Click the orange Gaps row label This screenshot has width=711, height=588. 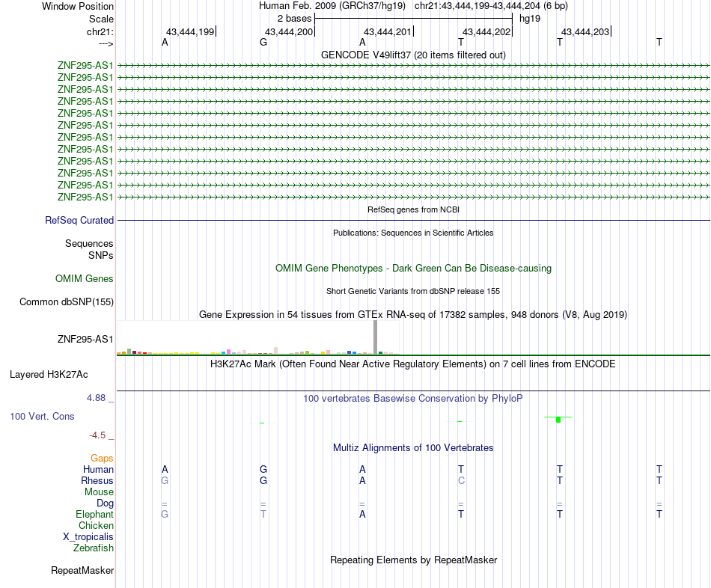tap(102, 459)
